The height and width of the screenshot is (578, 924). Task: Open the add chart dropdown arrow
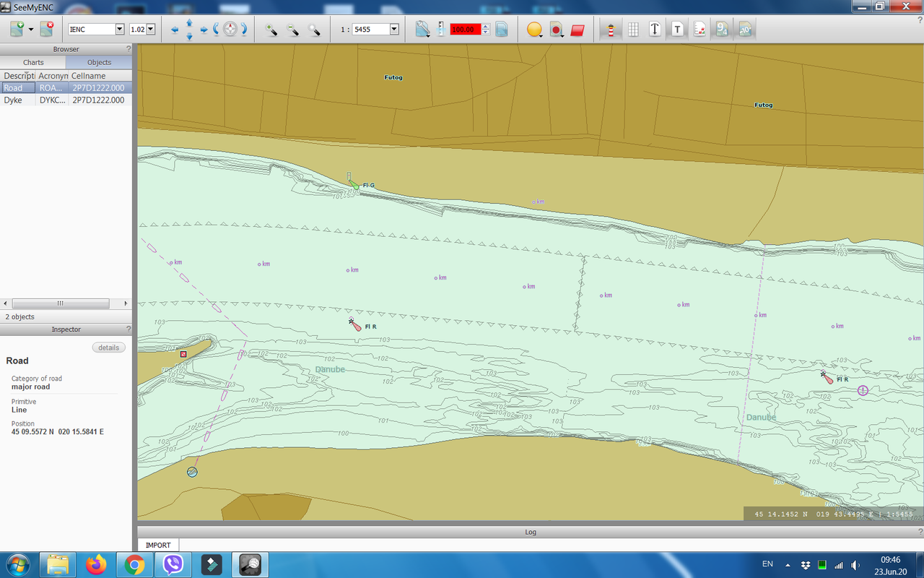pos(31,30)
